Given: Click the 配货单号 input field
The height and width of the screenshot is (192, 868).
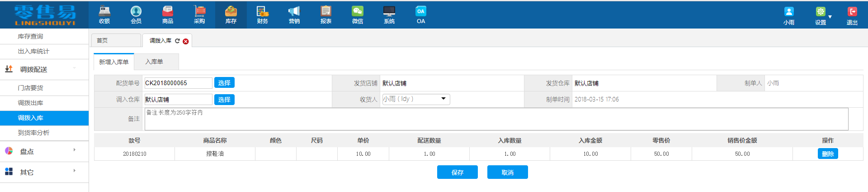Looking at the screenshot, I should (178, 83).
